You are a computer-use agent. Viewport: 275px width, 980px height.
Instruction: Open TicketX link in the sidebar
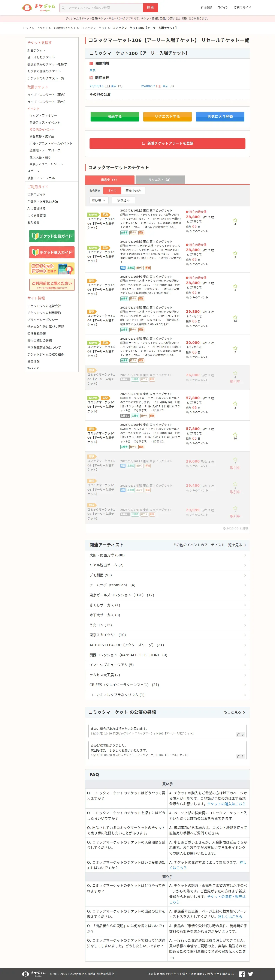click(33, 368)
